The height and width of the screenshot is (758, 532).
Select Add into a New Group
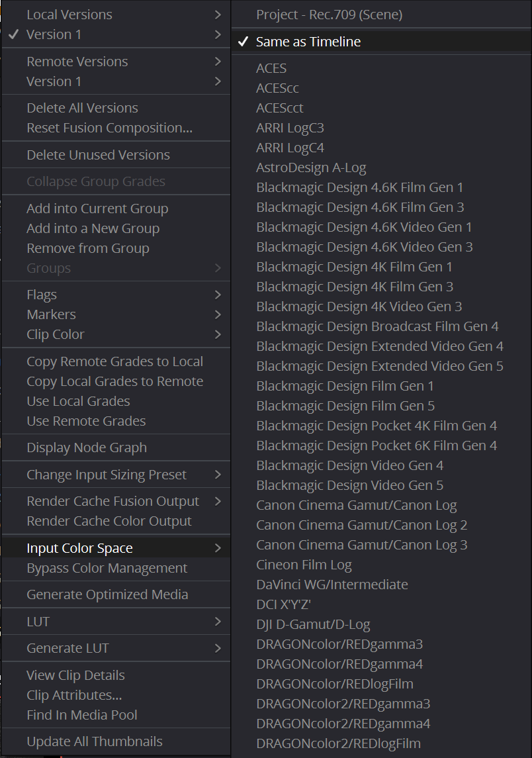tap(116, 228)
